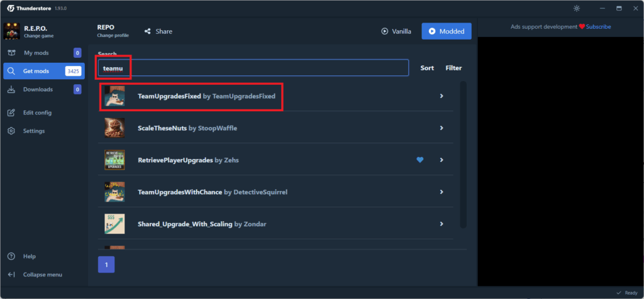The image size is (644, 299).
Task: Select ScaleTheseNuts by StoopWaffle
Action: [x=187, y=128]
